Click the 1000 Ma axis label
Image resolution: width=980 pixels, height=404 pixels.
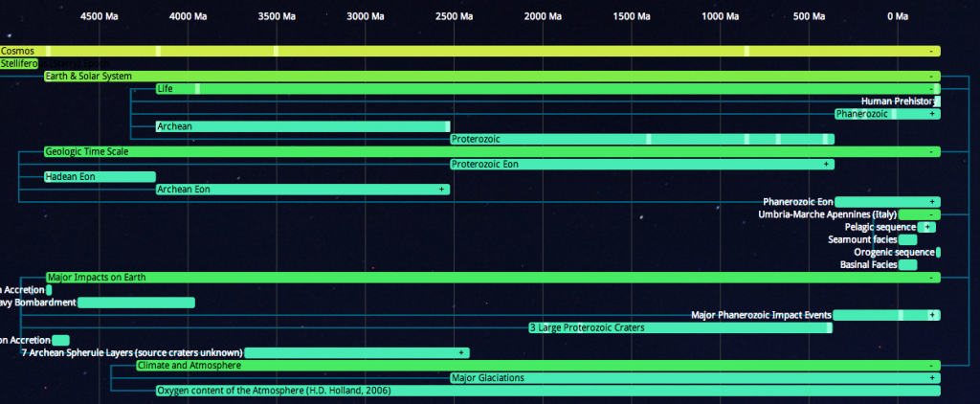(x=721, y=17)
